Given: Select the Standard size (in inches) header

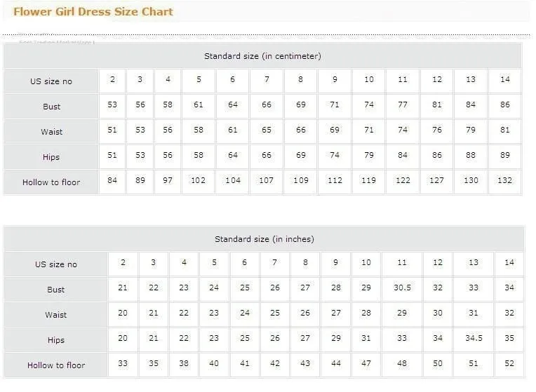Looking at the screenshot, I should 264,239.
